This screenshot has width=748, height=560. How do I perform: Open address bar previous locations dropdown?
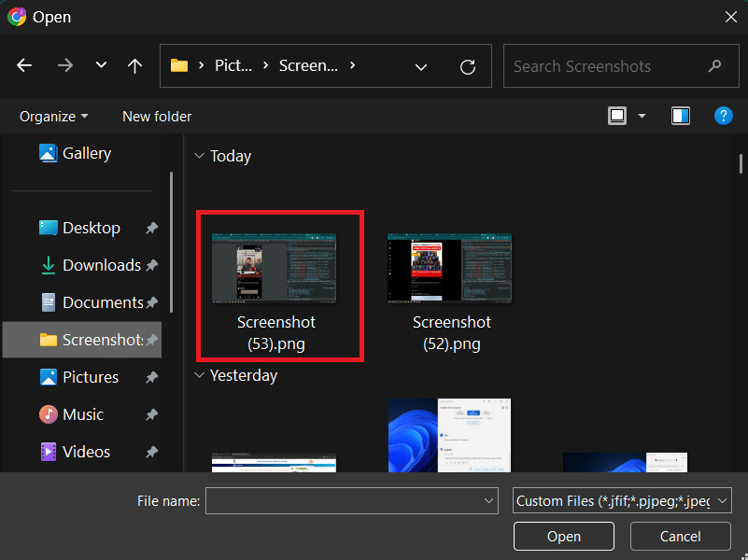[x=421, y=66]
